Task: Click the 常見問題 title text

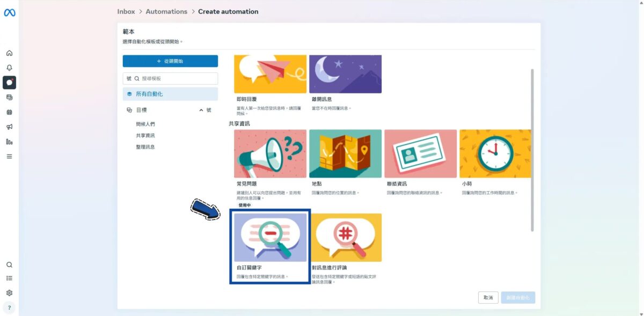Action: click(246, 183)
